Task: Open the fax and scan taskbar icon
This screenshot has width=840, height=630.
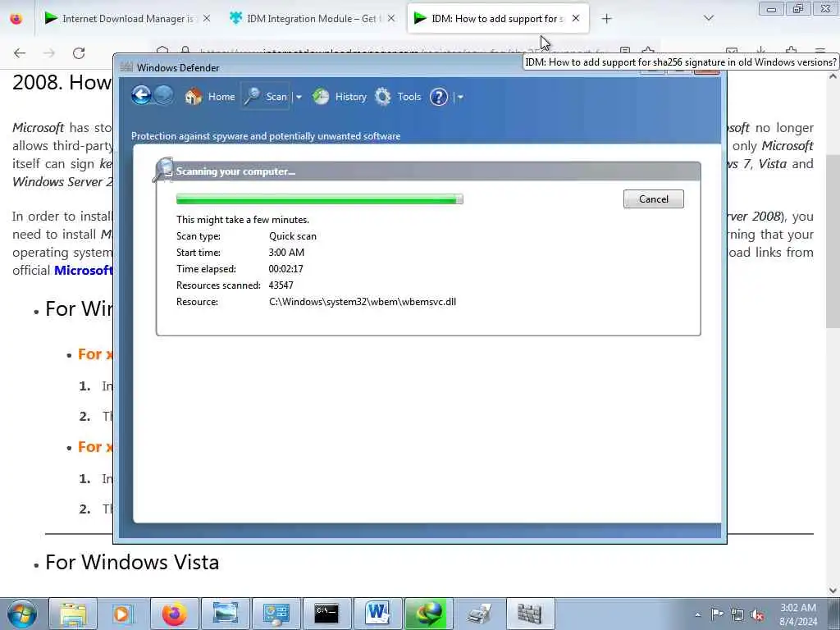Action: click(479, 614)
